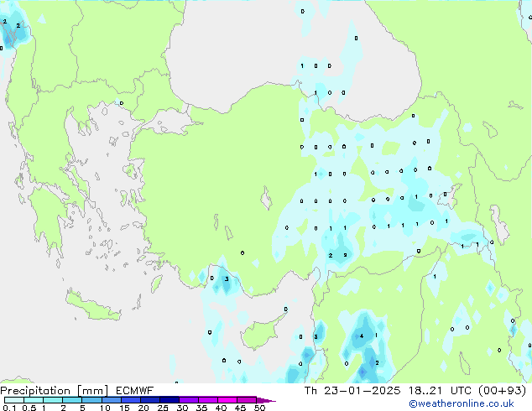
Task: Click the legend arrow tip beyond 50
Action: (266, 400)
